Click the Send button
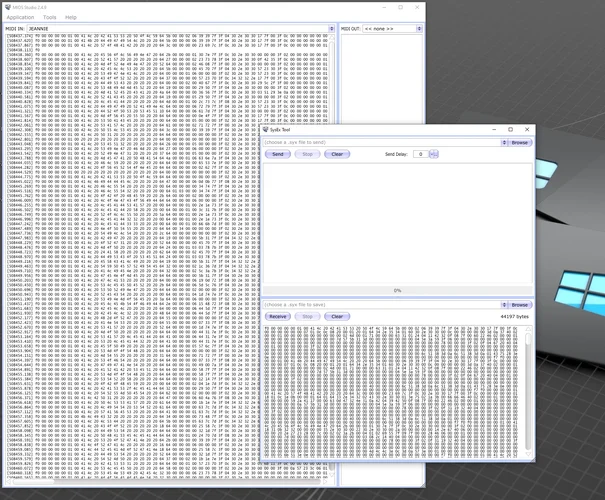The height and width of the screenshot is (500, 605). tap(278, 154)
